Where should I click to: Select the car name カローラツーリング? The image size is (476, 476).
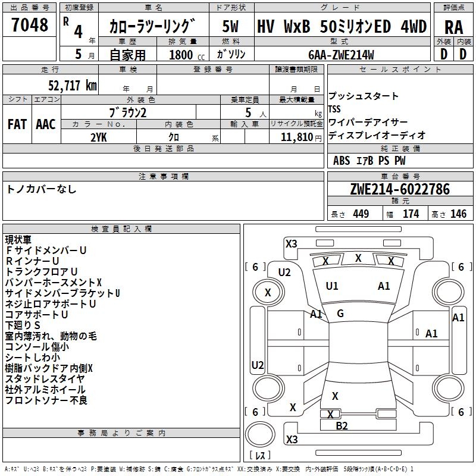(152, 27)
